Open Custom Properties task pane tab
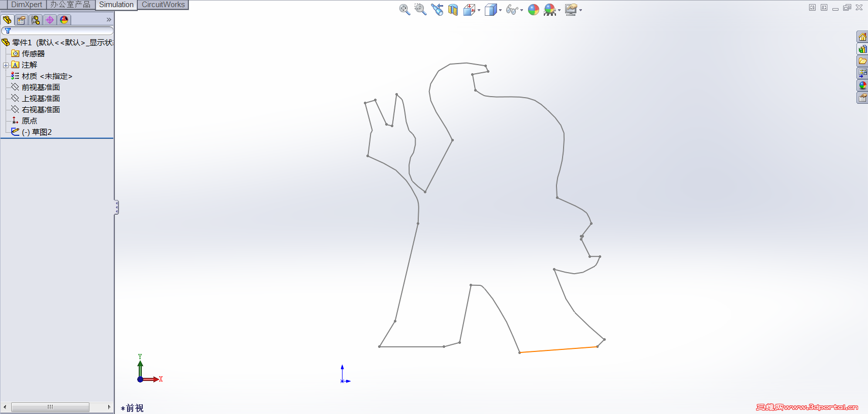 862,98
